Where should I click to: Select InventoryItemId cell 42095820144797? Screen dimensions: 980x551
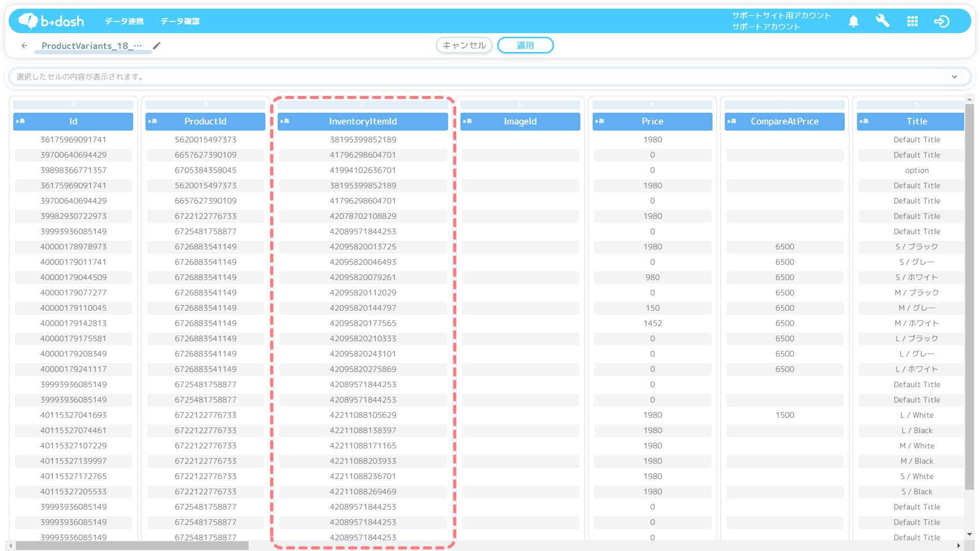(x=363, y=308)
